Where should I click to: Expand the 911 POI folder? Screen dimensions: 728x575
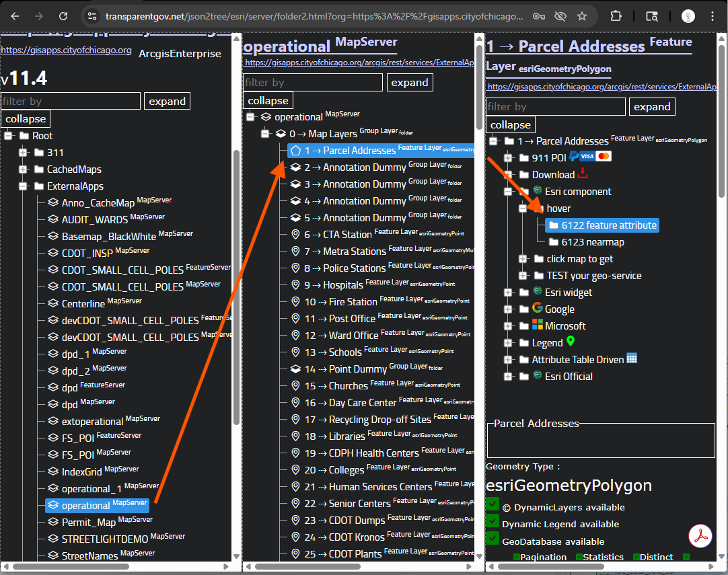coord(508,158)
